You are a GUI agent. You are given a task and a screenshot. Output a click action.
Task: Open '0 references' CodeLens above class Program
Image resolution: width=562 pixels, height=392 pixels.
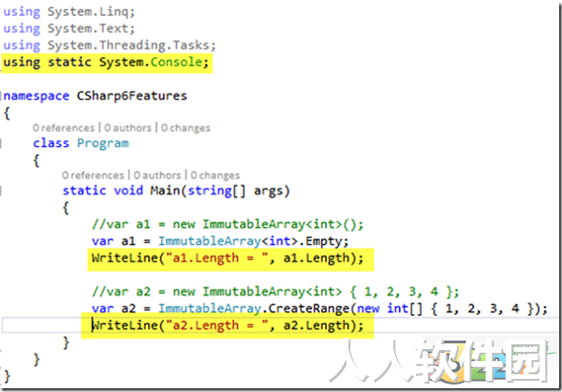(x=64, y=128)
